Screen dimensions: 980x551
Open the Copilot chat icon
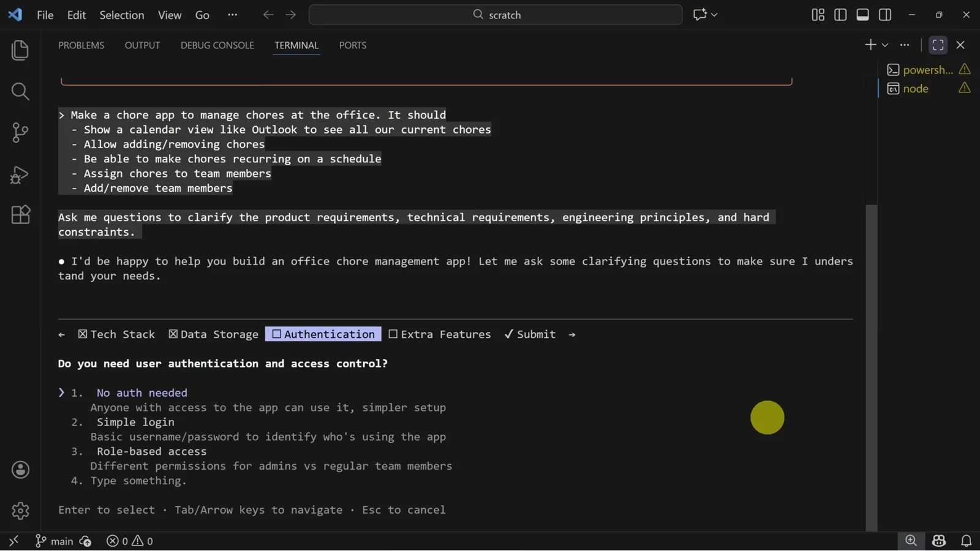(699, 15)
